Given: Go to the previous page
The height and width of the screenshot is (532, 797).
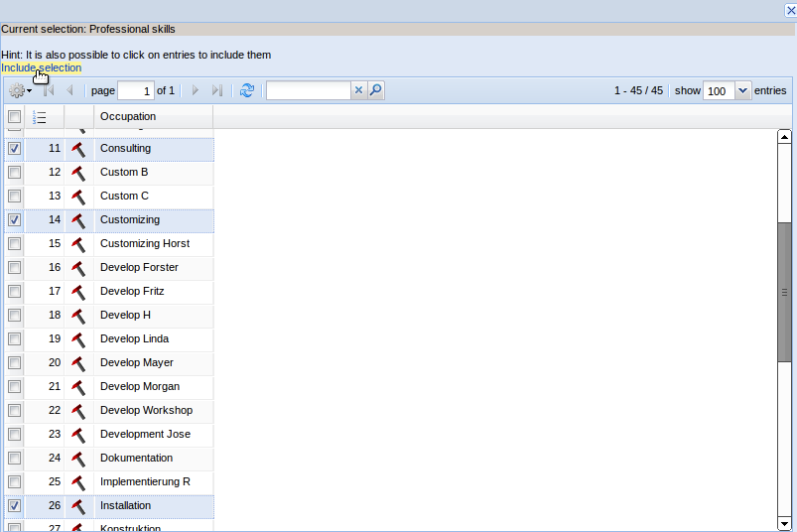Looking at the screenshot, I should click(69, 90).
